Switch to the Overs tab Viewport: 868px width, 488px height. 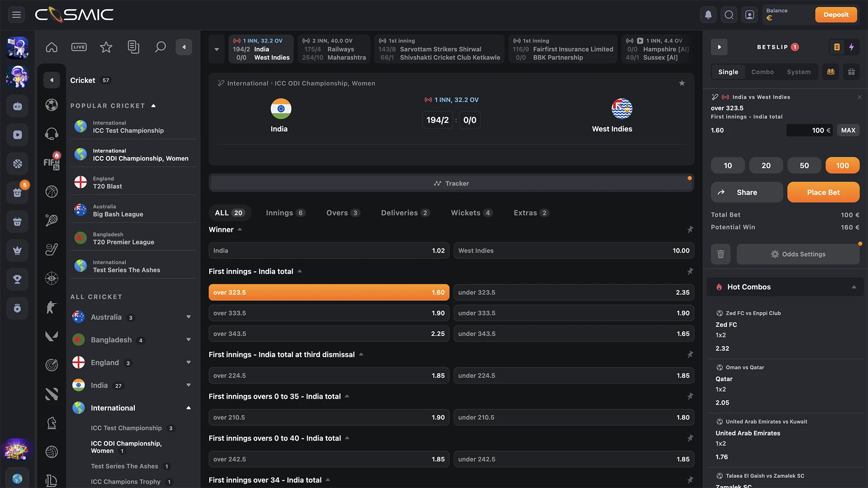click(343, 213)
